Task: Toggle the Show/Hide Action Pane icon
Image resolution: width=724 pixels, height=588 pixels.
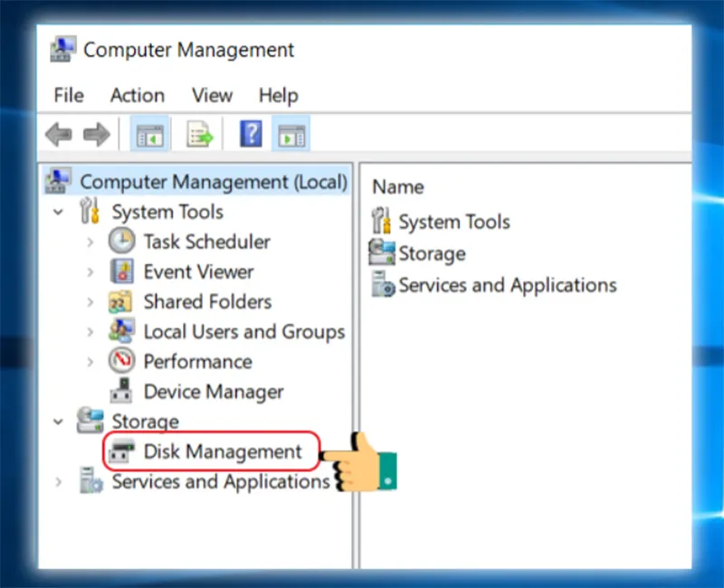Action: tap(291, 134)
